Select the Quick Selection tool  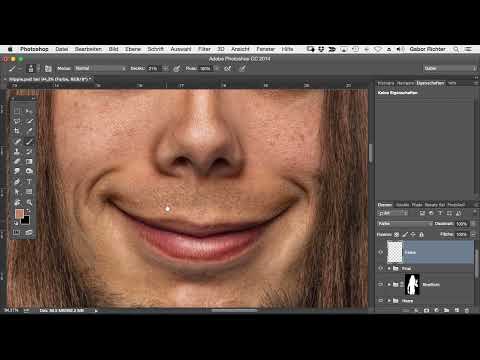[x=29, y=121]
